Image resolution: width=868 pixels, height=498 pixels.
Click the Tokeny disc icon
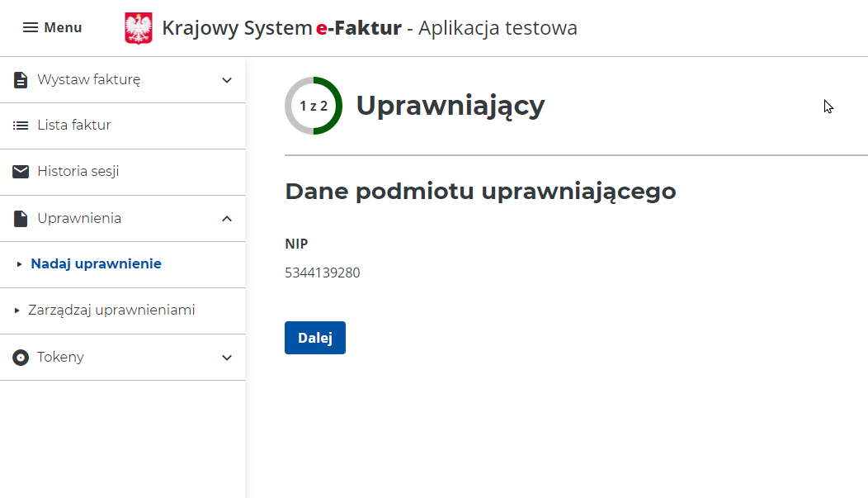21,358
